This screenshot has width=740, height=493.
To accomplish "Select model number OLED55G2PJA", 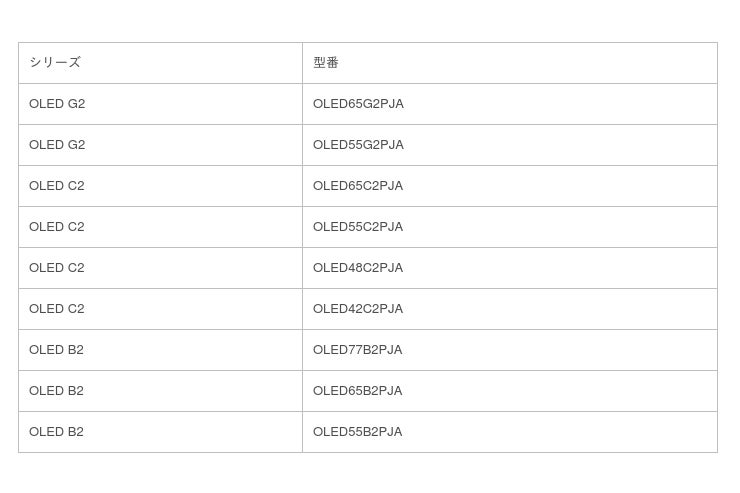I will [x=358, y=145].
